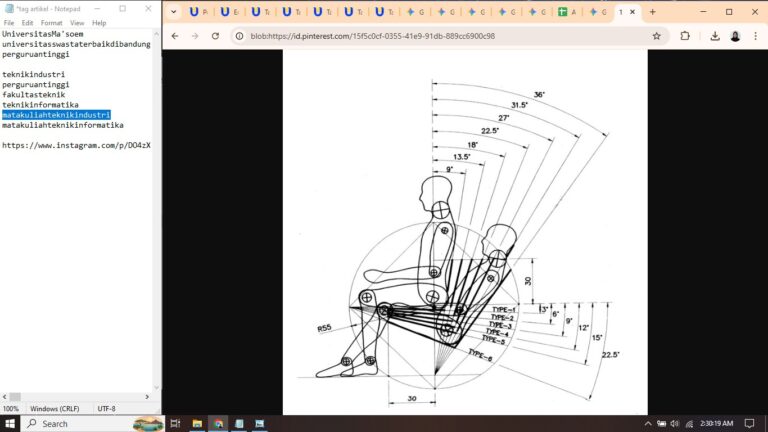Click the line teknikindustri in Notepad

point(33,74)
